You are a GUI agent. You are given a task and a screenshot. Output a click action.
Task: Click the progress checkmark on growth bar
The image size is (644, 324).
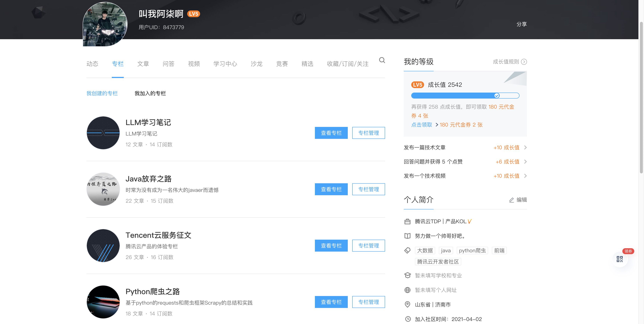pyautogui.click(x=497, y=96)
